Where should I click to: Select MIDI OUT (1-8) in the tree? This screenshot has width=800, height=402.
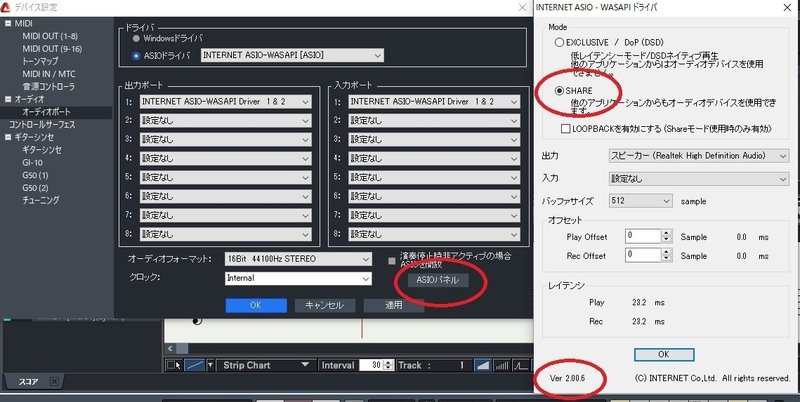(x=50, y=36)
